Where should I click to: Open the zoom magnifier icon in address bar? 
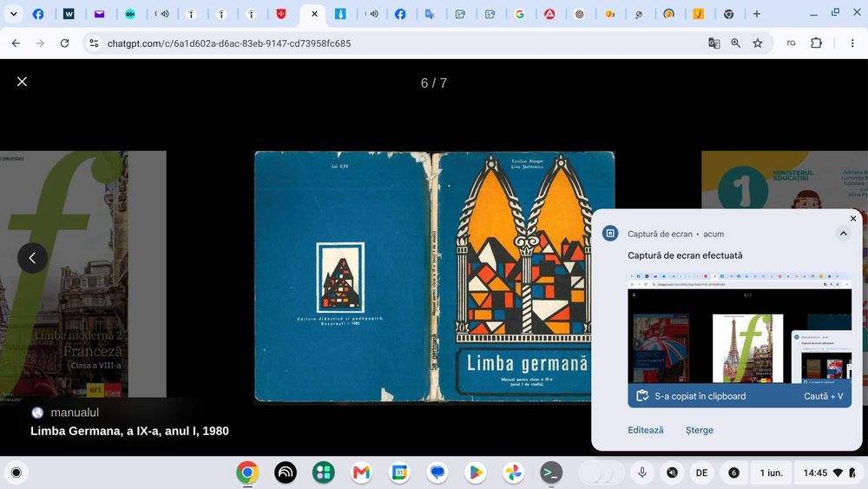point(736,43)
